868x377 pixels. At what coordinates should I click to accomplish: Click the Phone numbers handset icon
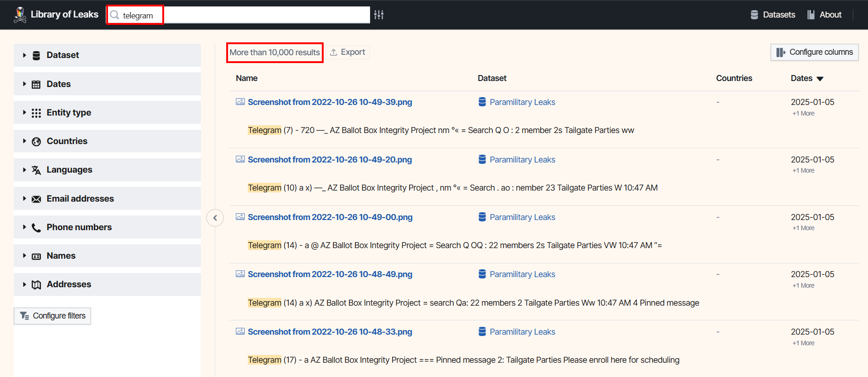click(x=36, y=228)
